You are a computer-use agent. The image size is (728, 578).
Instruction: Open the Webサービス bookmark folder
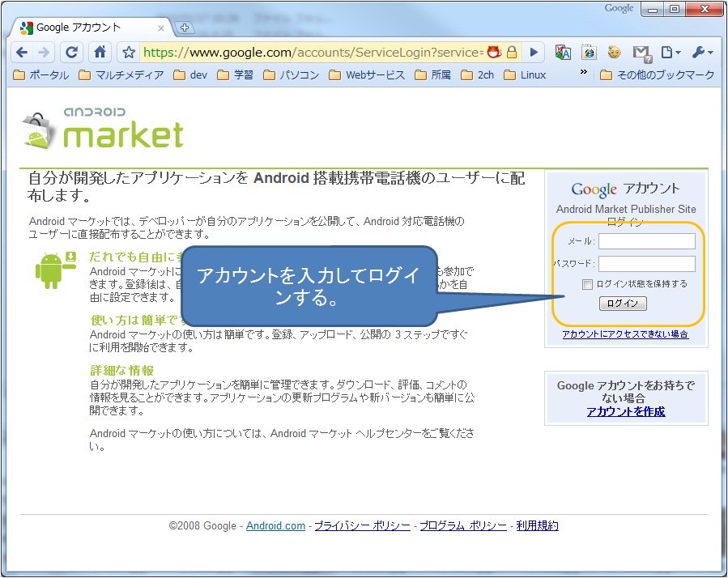click(367, 75)
